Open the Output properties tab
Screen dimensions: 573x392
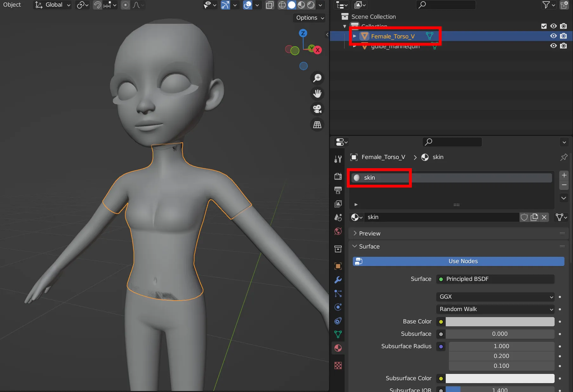[x=338, y=190]
